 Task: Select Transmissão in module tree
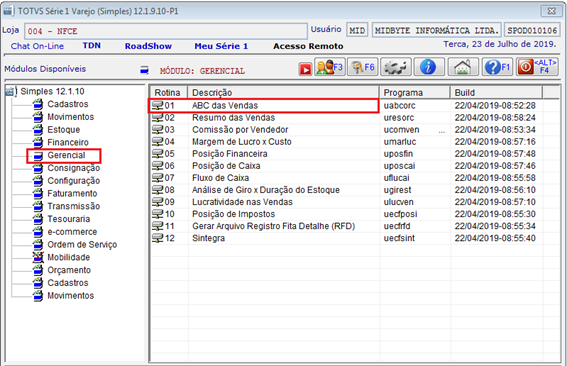click(74, 206)
